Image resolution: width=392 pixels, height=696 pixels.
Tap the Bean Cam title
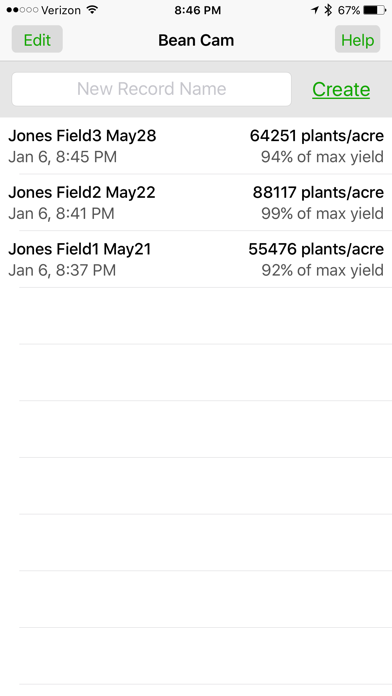click(196, 40)
